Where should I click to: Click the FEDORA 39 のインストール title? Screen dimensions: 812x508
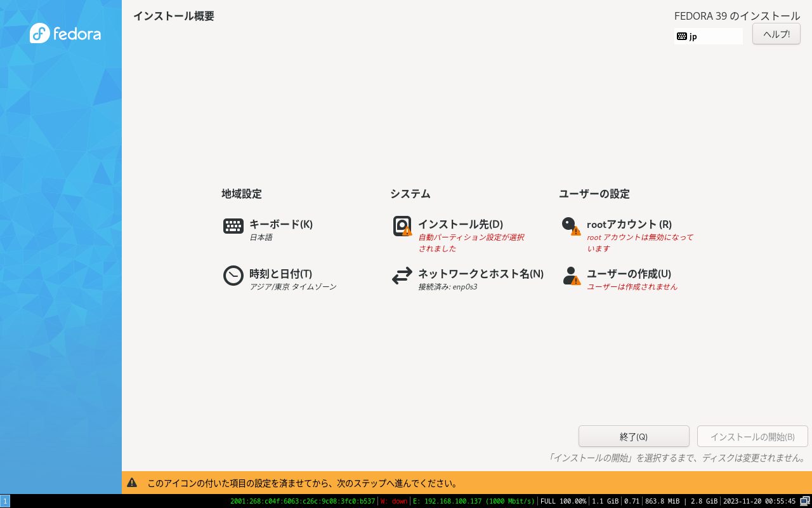[x=737, y=16]
